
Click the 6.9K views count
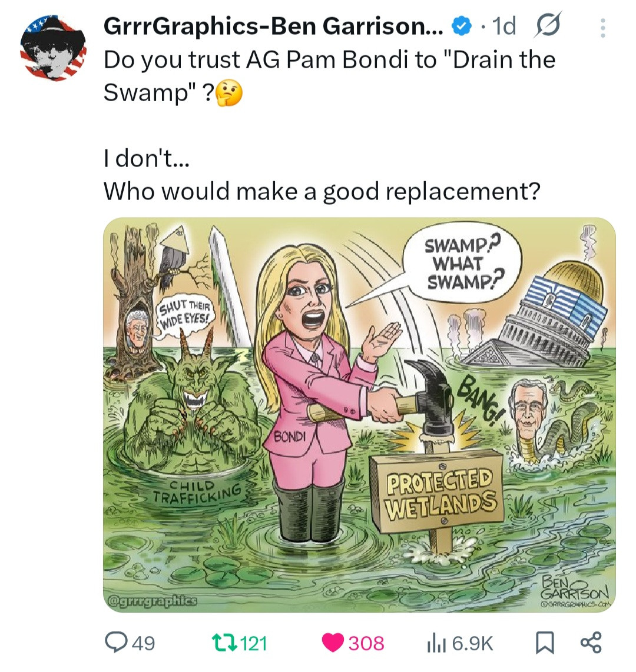click(x=473, y=643)
